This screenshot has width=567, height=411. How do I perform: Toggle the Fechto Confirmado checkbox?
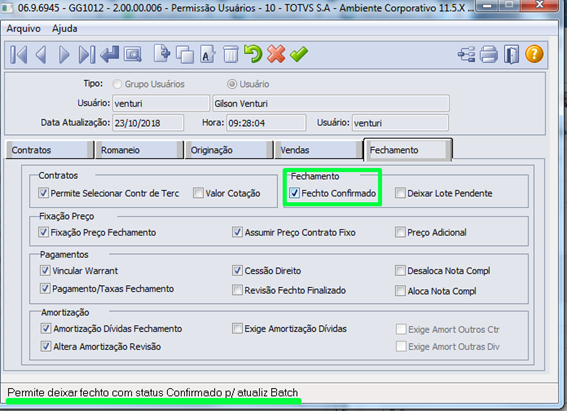294,193
